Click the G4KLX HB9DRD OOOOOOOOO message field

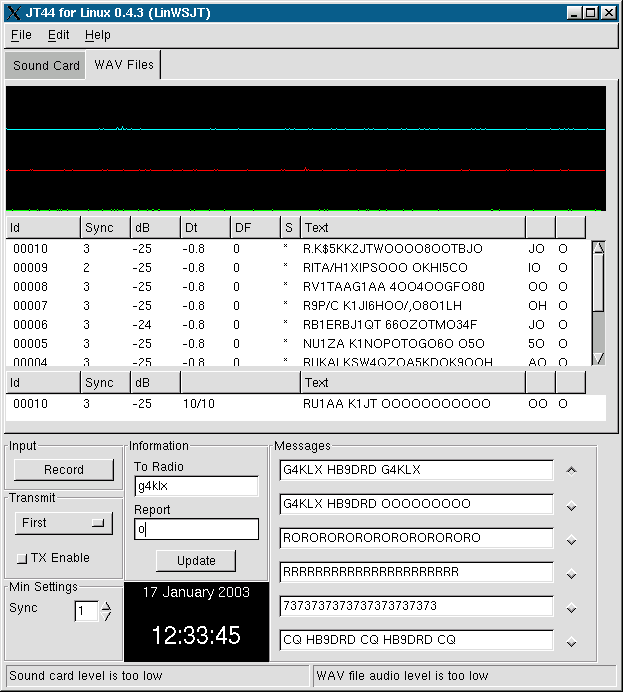tap(416, 504)
